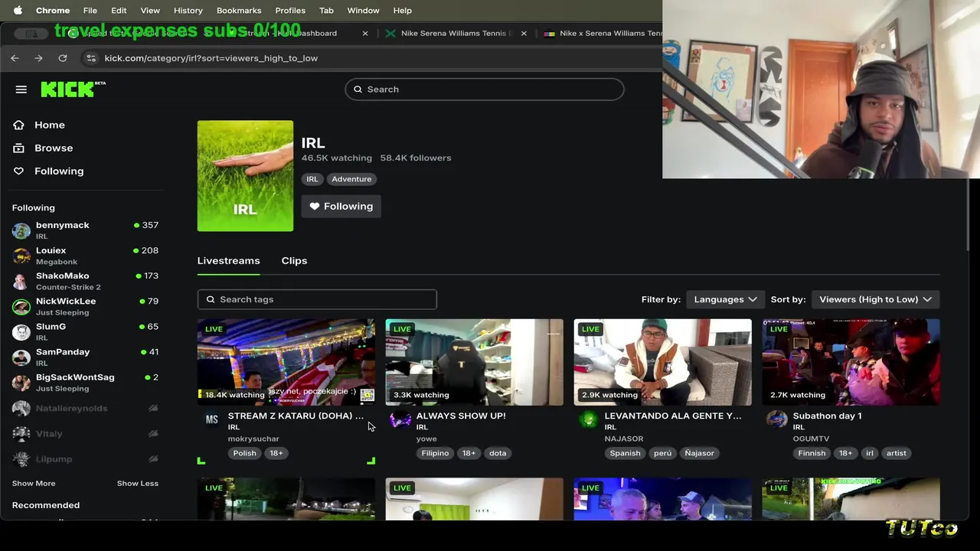Image resolution: width=980 pixels, height=551 pixels.
Task: Open offline Lilpump channel in sidebar
Action: point(86,459)
